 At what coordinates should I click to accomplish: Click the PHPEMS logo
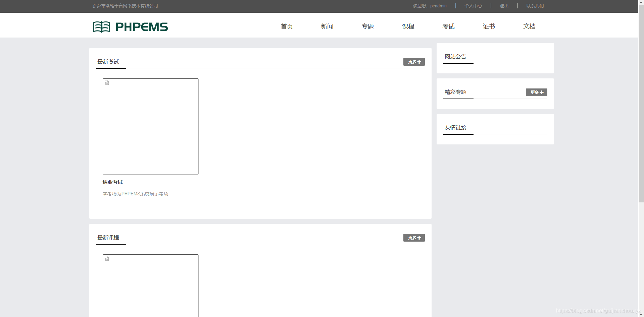(x=130, y=27)
